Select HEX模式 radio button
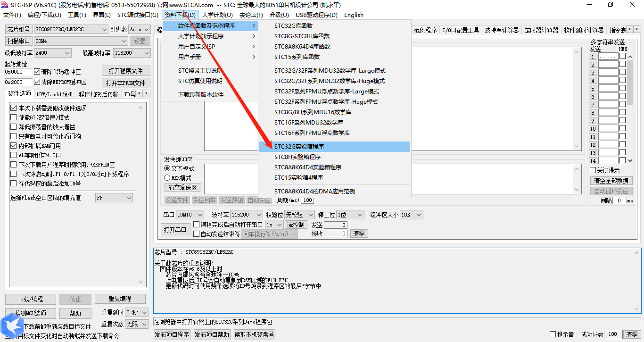Screen dimensions: 644x342 click(x=167, y=178)
